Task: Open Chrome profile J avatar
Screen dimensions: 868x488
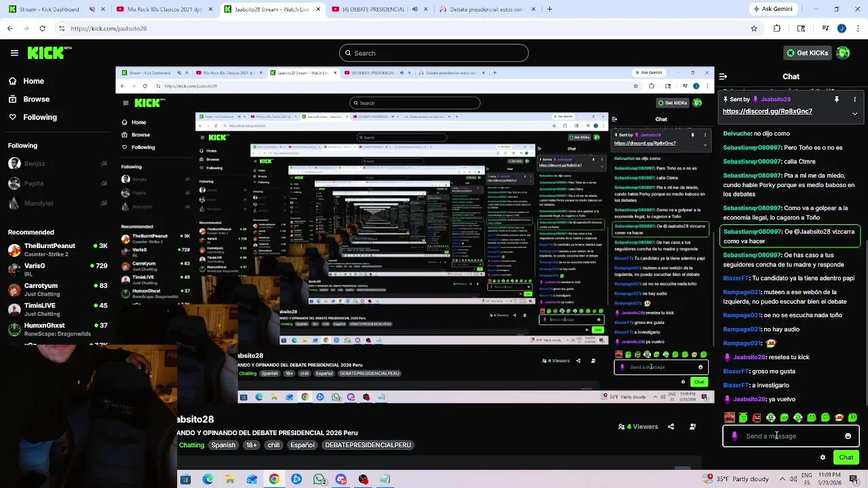Action: tap(842, 28)
